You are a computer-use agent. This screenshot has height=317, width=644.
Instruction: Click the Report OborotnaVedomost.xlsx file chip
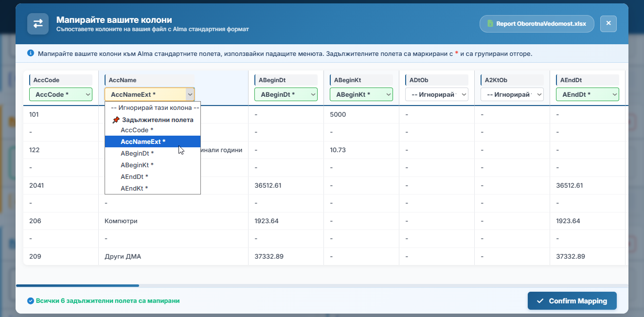point(537,23)
